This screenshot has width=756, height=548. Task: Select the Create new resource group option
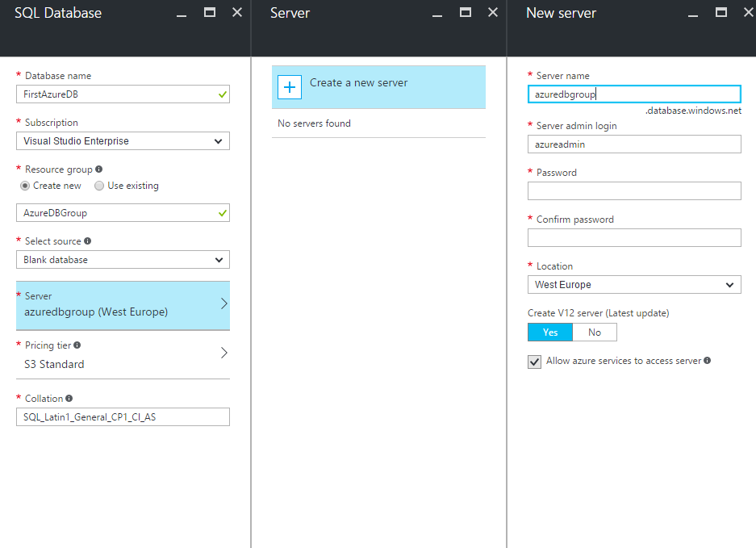point(25,186)
